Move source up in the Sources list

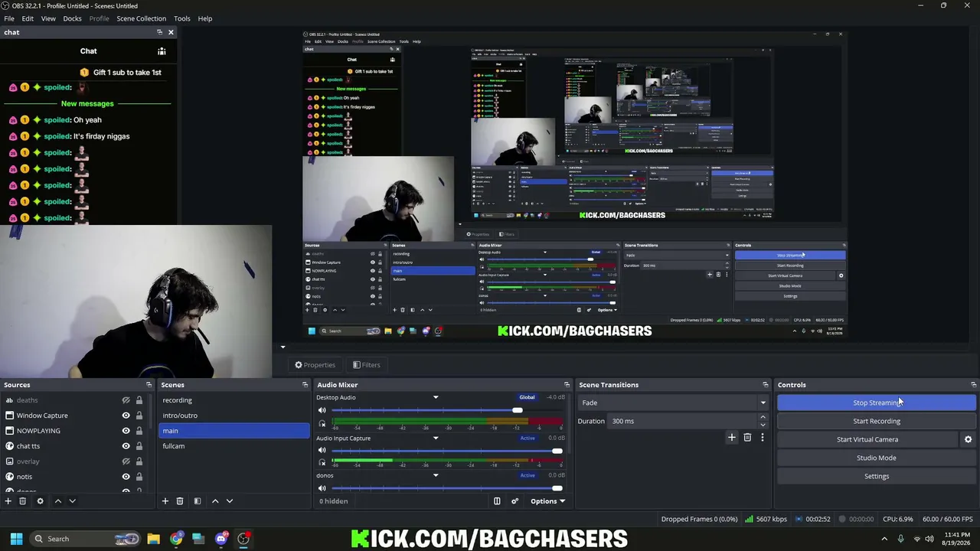coord(57,501)
